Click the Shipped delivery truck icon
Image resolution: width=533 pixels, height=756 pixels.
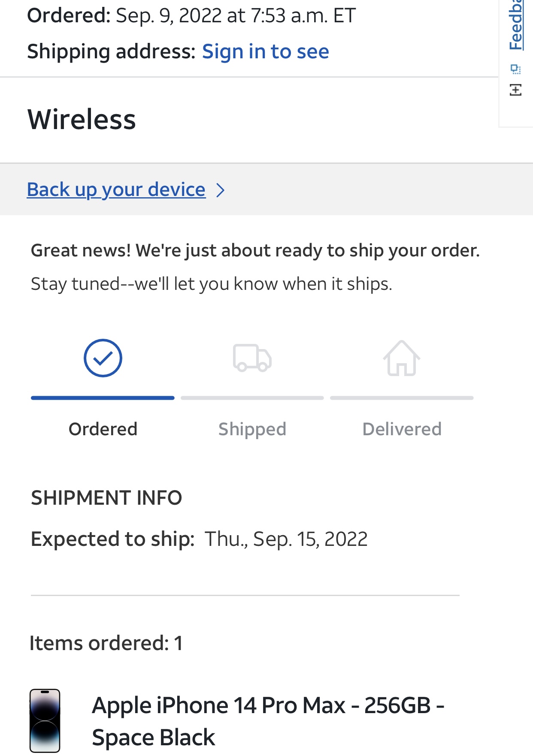[x=252, y=358]
